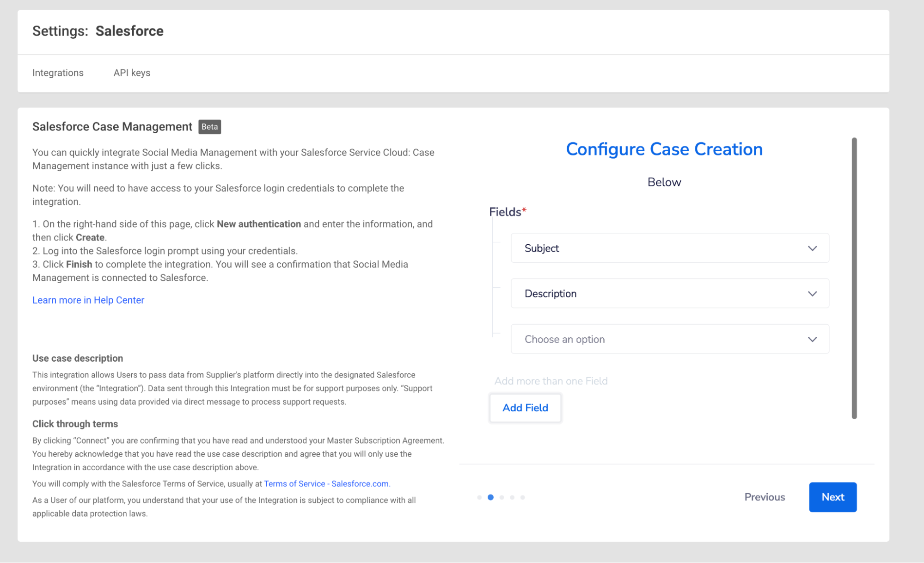The image size is (924, 563).
Task: Jump to the last pagination dot
Action: coord(523,497)
